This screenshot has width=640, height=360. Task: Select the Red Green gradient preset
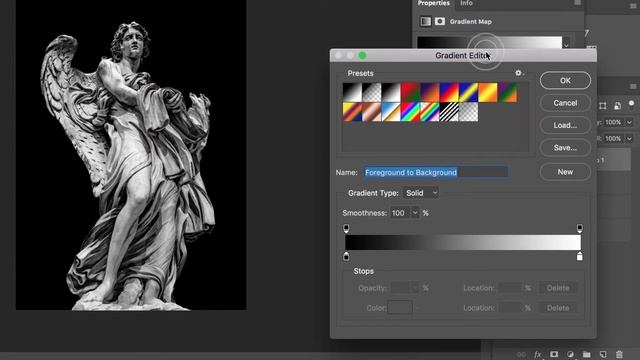coord(410,92)
